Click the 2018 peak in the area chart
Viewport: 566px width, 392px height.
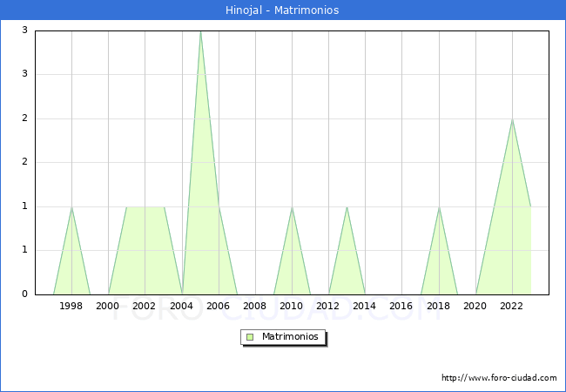point(439,208)
